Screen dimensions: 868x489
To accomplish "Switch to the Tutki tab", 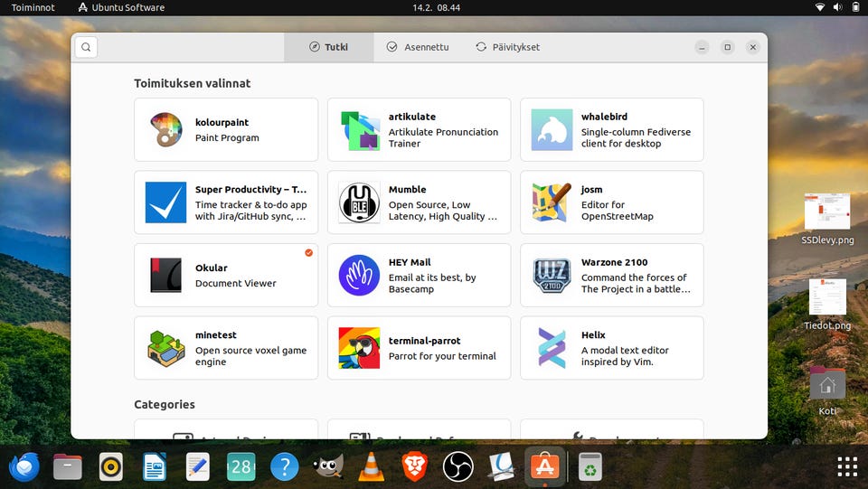I will pyautogui.click(x=329, y=47).
